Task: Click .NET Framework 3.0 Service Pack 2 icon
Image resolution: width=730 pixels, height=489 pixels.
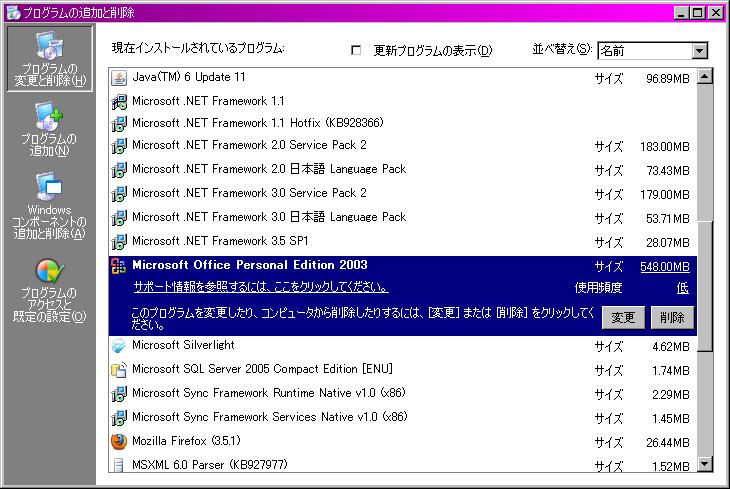Action: click(x=119, y=194)
